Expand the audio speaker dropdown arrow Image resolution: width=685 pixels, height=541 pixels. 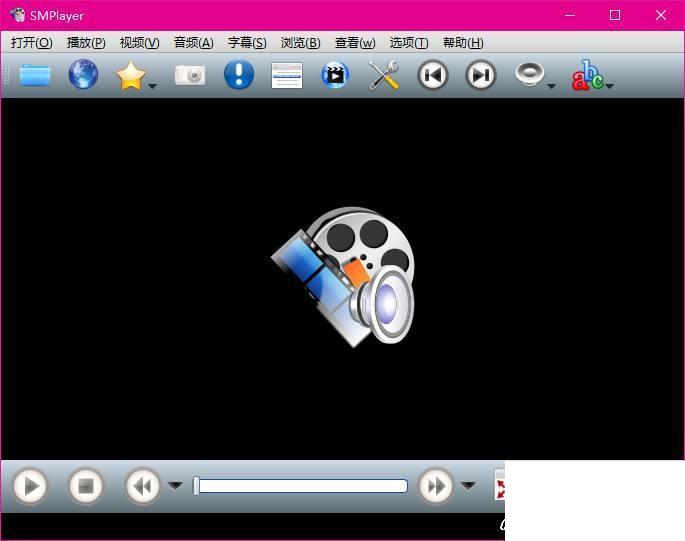pyautogui.click(x=551, y=86)
